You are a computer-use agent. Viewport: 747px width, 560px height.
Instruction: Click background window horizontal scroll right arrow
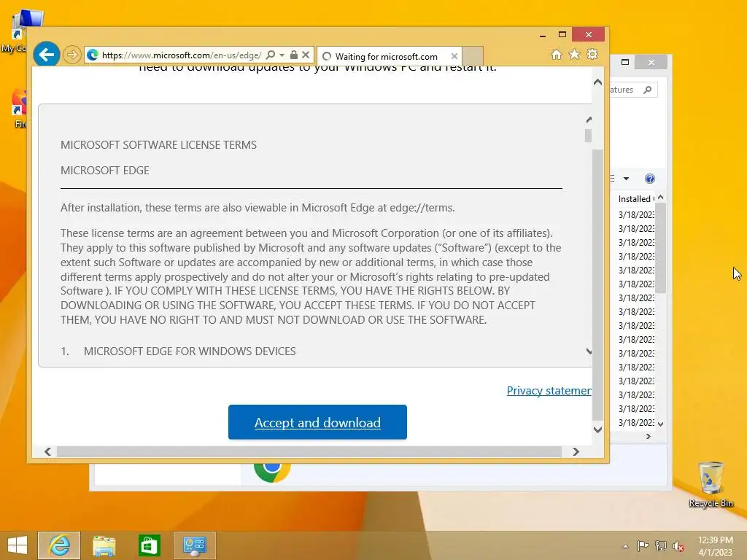[x=648, y=436]
